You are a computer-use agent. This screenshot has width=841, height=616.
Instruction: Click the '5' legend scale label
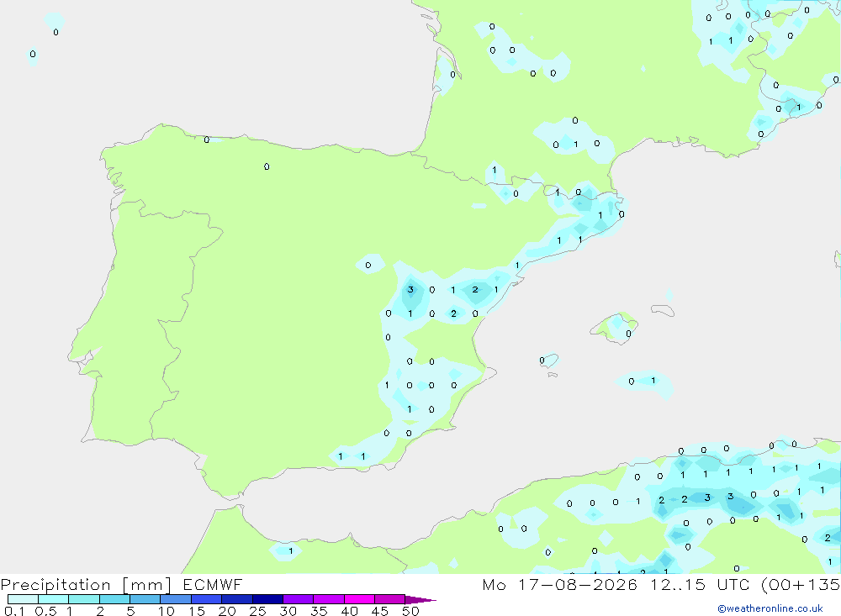coord(130,611)
